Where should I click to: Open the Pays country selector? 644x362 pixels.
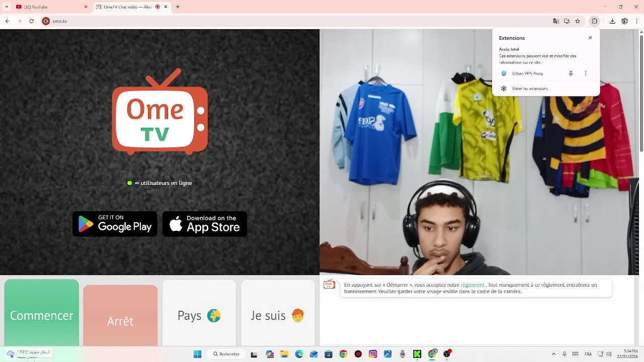point(199,313)
